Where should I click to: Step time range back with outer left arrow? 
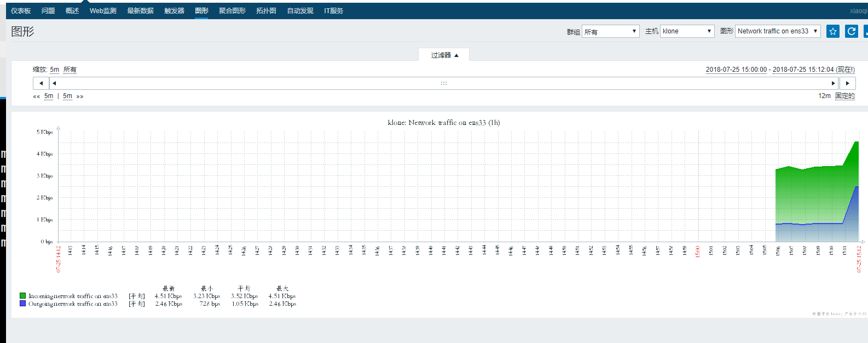41,83
